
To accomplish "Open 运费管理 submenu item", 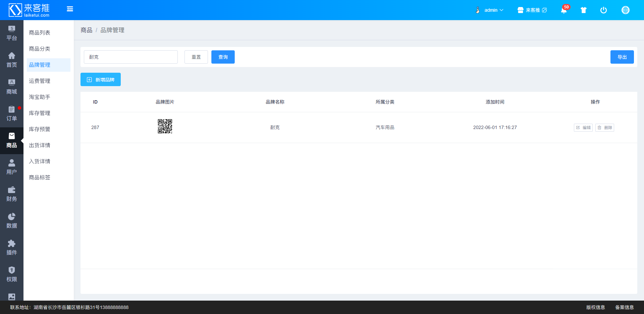I will pyautogui.click(x=40, y=81).
